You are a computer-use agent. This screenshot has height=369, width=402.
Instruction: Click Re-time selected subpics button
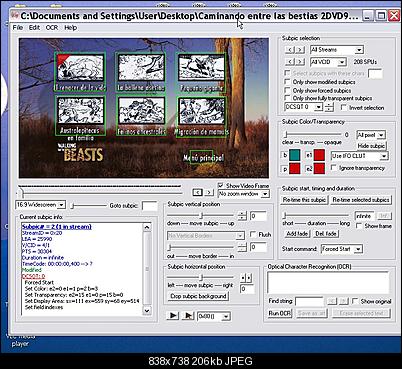361,200
